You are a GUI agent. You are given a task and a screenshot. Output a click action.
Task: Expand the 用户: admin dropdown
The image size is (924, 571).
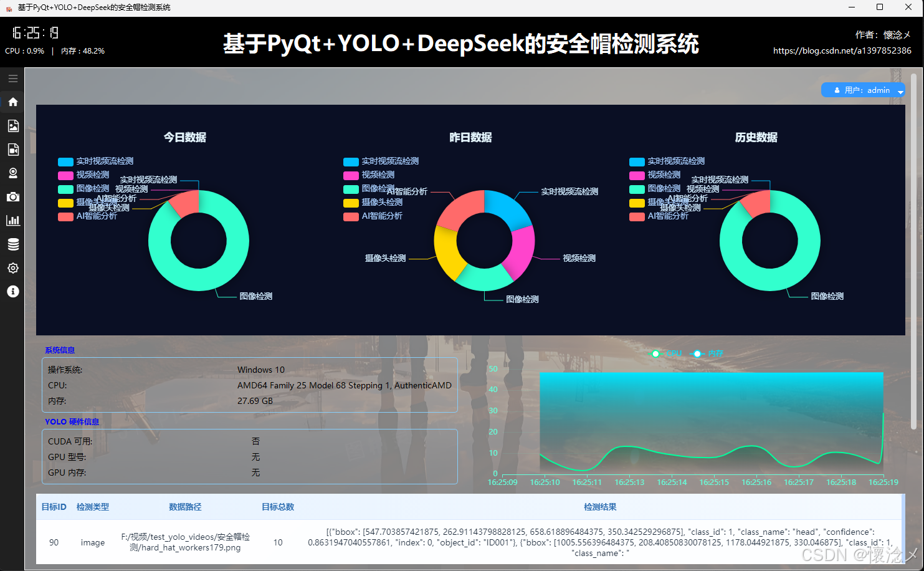pos(863,90)
